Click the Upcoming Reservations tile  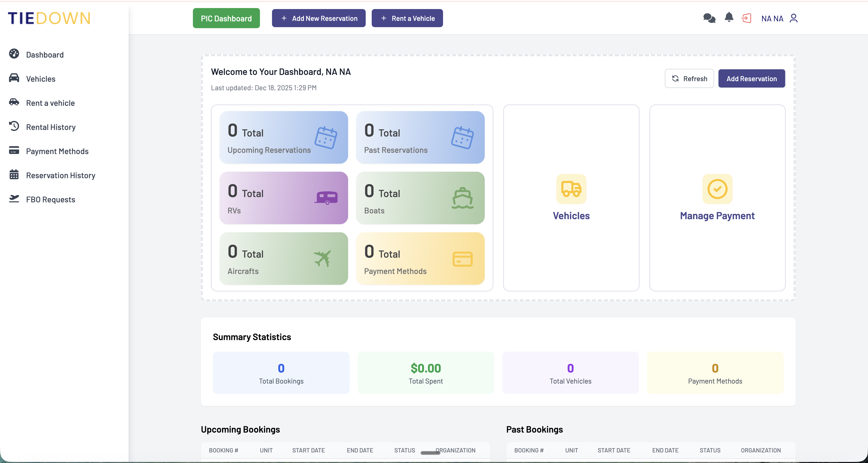tap(283, 137)
